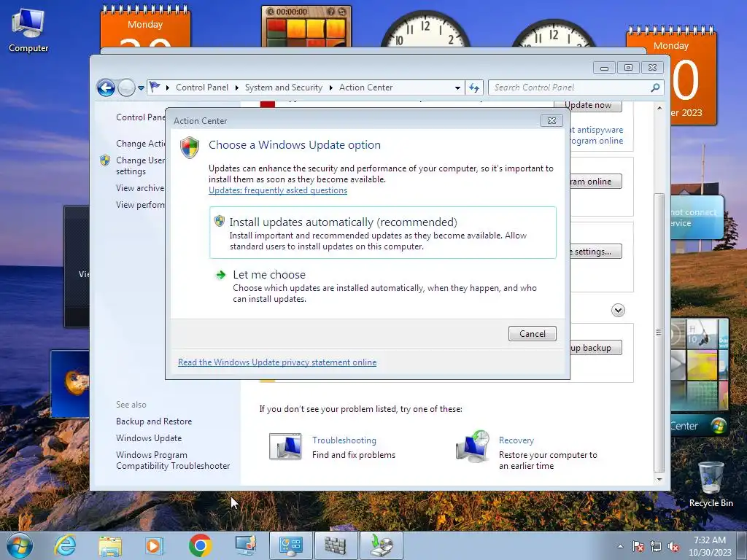This screenshot has height=560, width=747.
Task: Click the scrollbar down arrow in Action Center
Action: point(659,479)
